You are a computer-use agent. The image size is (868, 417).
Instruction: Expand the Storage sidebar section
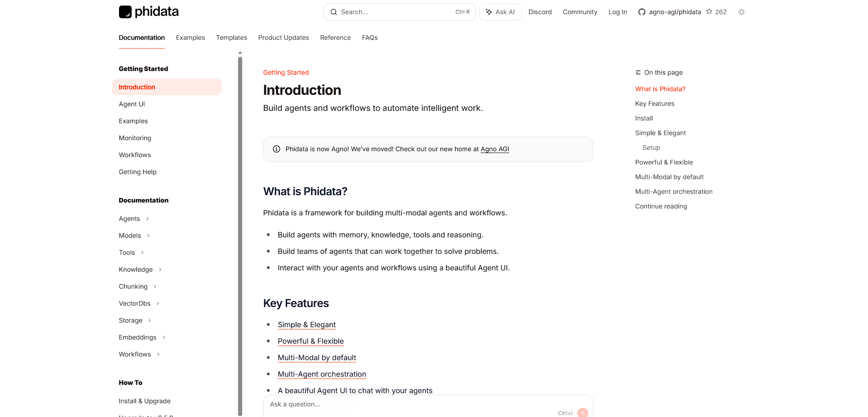click(x=150, y=321)
